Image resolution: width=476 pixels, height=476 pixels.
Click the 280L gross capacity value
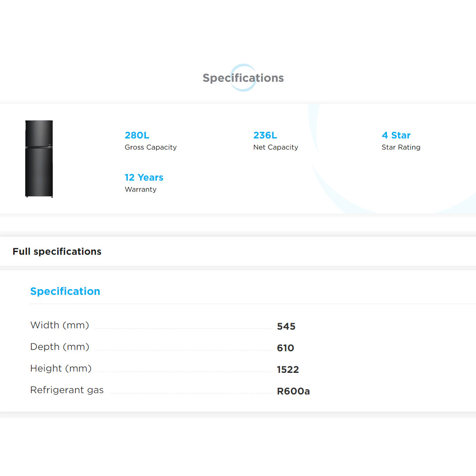tap(137, 135)
